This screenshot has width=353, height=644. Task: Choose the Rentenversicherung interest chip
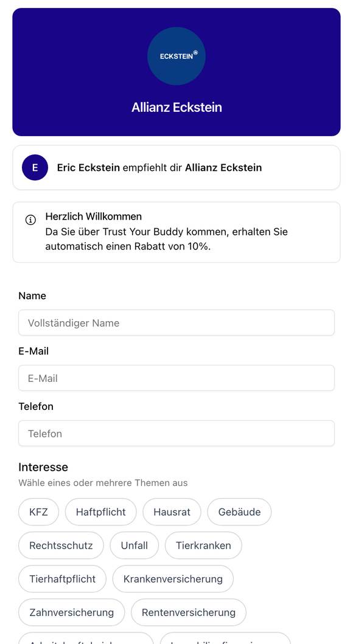click(x=189, y=612)
